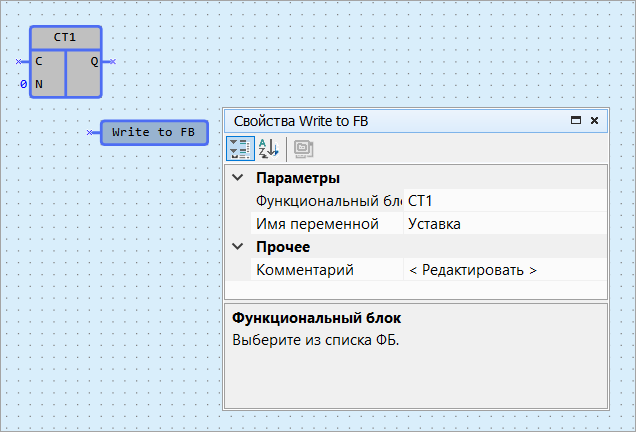The width and height of the screenshot is (636, 432).
Task: Select the Функциональный блок property row label
Action: pyautogui.click(x=328, y=201)
